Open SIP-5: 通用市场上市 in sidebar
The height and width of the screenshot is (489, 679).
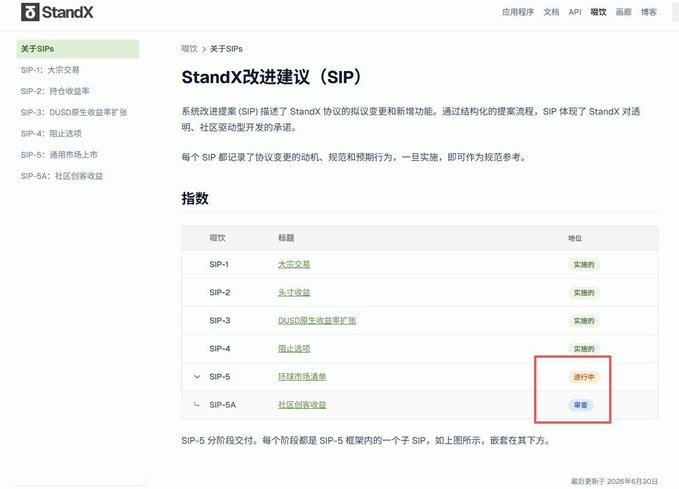point(59,155)
